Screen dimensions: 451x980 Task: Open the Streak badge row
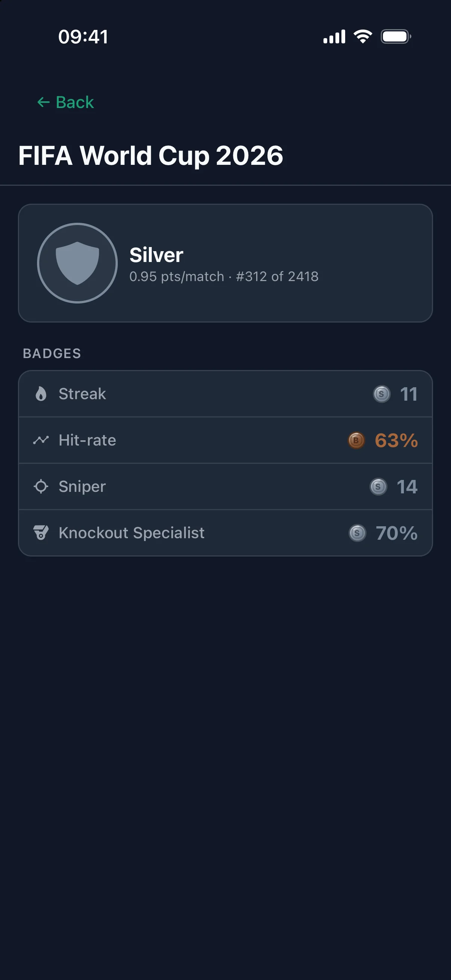225,394
